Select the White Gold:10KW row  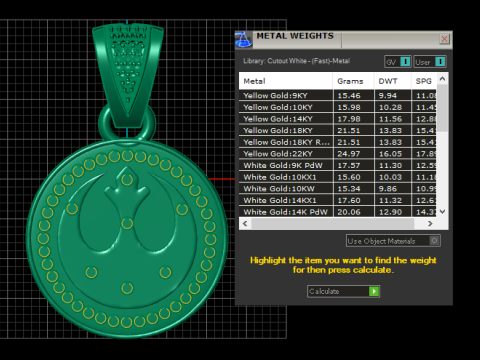click(x=337, y=189)
